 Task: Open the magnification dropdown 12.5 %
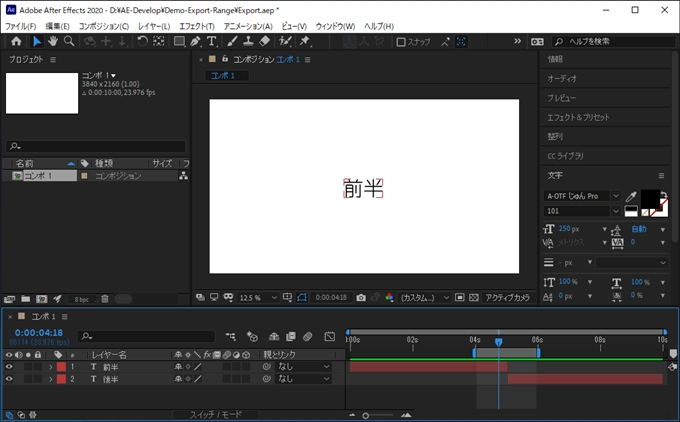click(258, 298)
